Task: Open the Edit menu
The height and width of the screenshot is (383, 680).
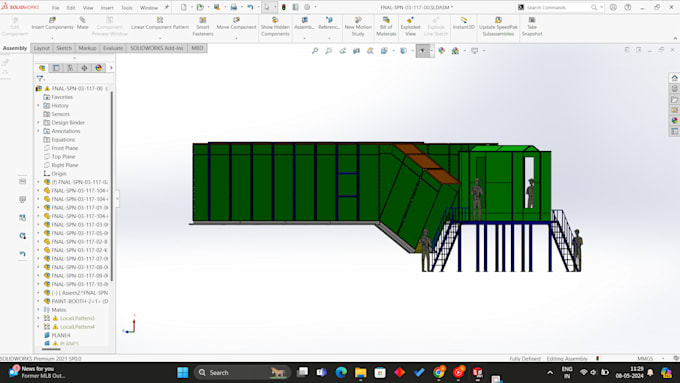Action: click(x=71, y=8)
